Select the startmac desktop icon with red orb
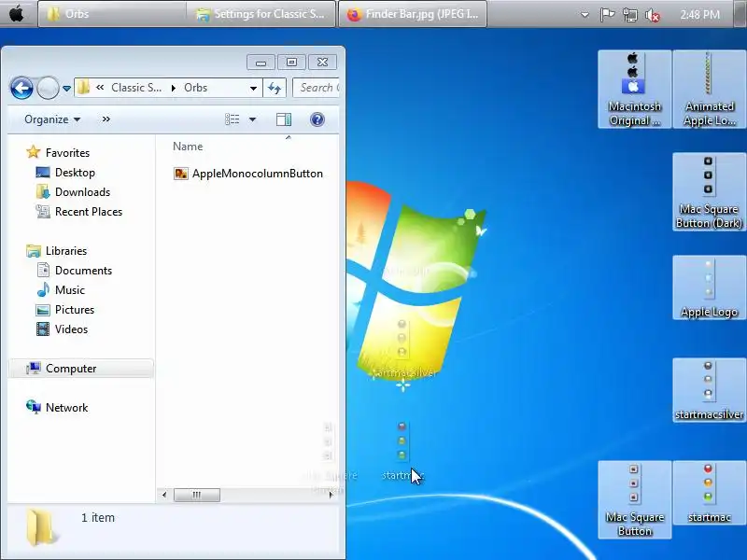 pyautogui.click(x=709, y=493)
